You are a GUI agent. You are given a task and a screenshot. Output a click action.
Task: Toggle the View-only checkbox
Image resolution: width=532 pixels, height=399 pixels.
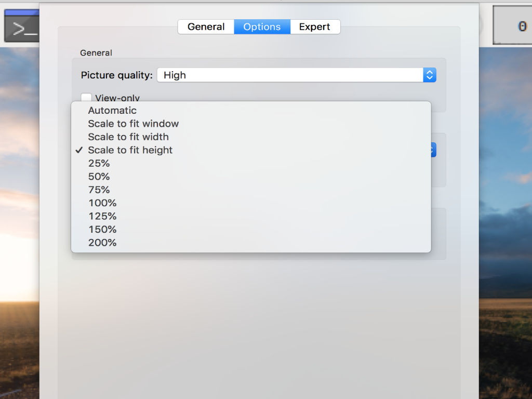[86, 97]
